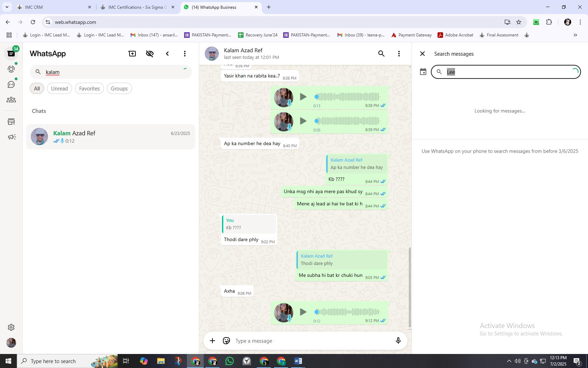Click the chat conversation scrollbar

[410, 287]
